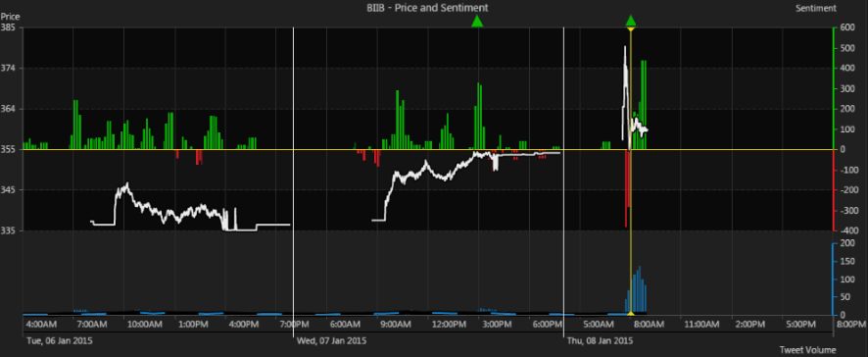Click the 364 price axis value
This screenshot has width=868, height=357.
pos(8,109)
